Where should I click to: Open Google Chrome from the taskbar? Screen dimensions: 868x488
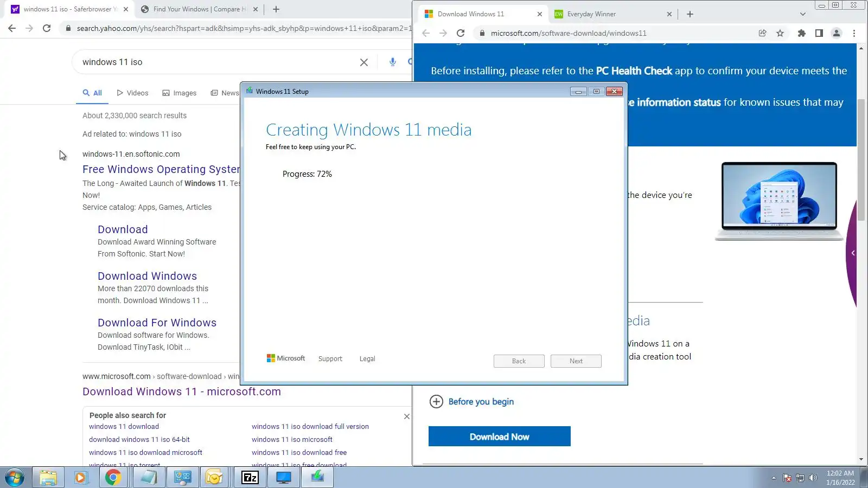[x=113, y=478]
